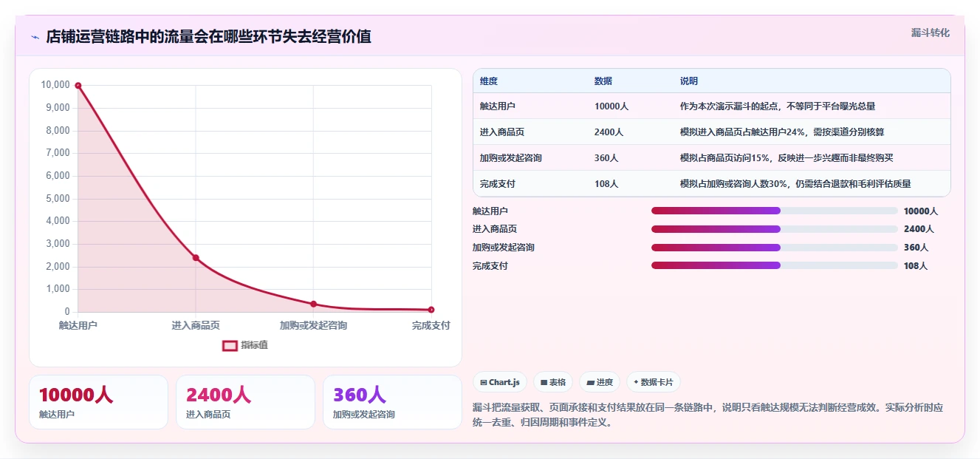Click the description mentioning 15%
The height and width of the screenshot is (459, 980).
point(787,158)
